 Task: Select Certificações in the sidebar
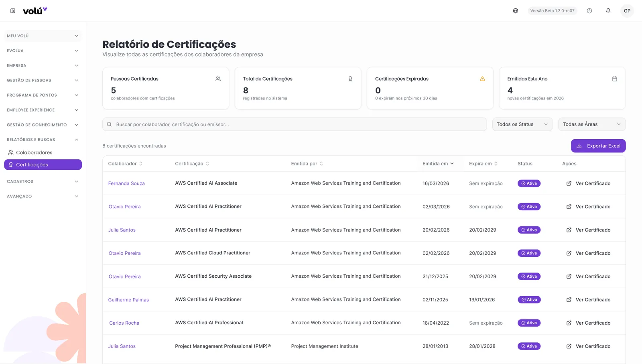43,165
